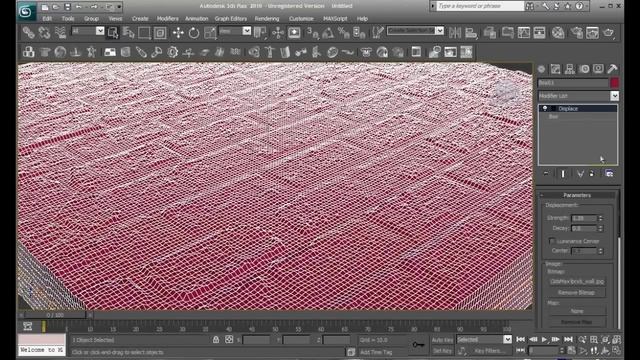Screen dimensions: 640x360
Task: Toggle the Spinner Snap icon
Action: click(359, 33)
